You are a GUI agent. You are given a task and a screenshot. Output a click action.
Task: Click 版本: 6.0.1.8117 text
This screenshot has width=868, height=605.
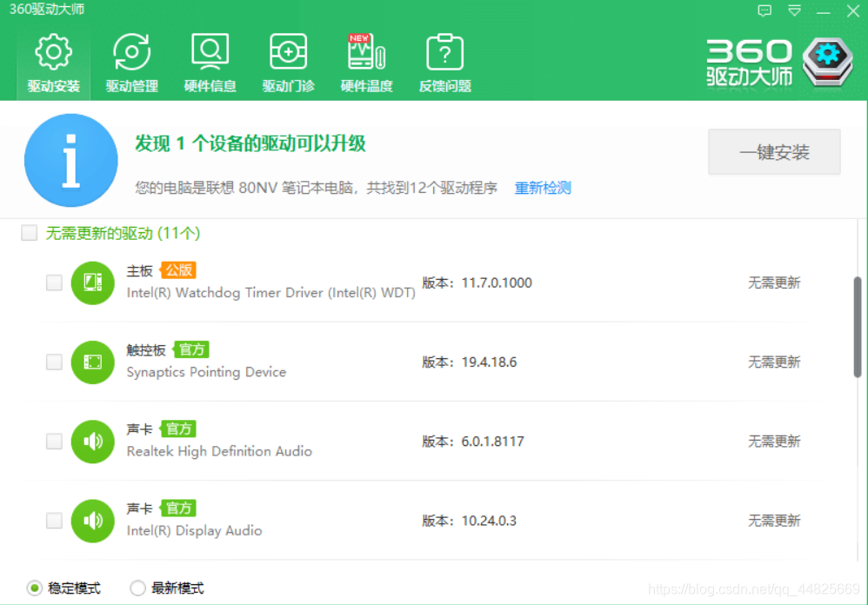tap(473, 442)
